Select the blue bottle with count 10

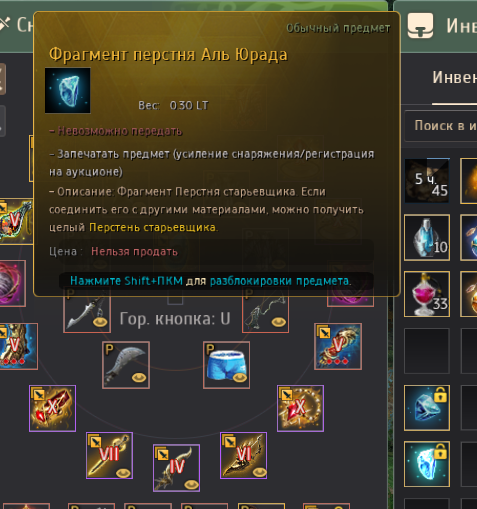pos(427,237)
